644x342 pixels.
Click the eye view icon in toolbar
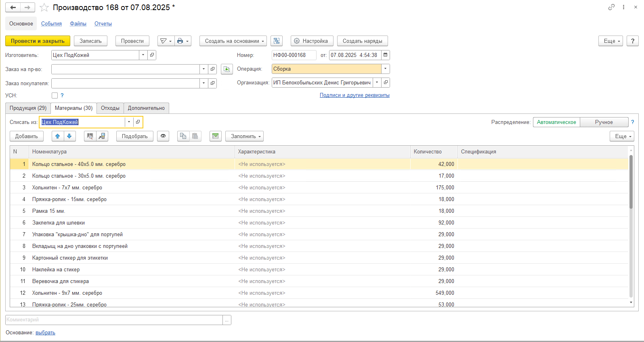pos(163,136)
